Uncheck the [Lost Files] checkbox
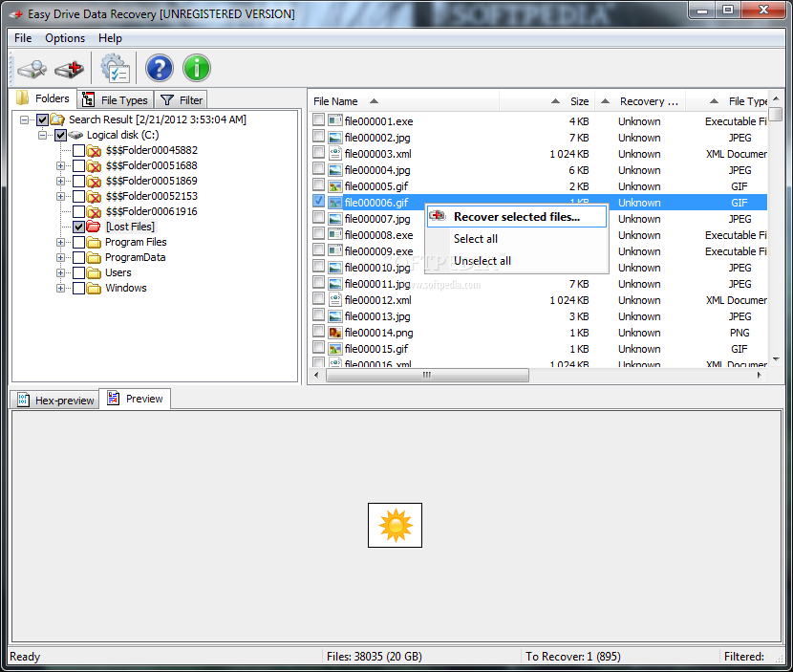Viewport: 793px width, 672px height. pyautogui.click(x=79, y=227)
